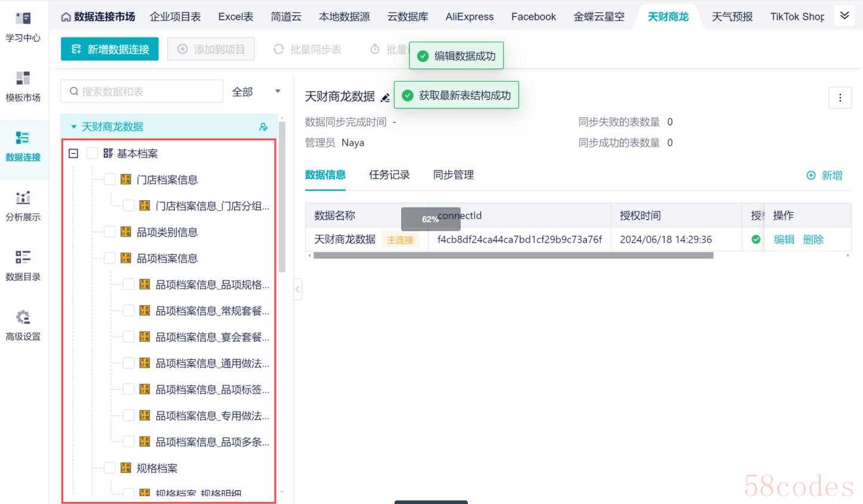Go to 数据目录 in the sidebar

click(23, 265)
